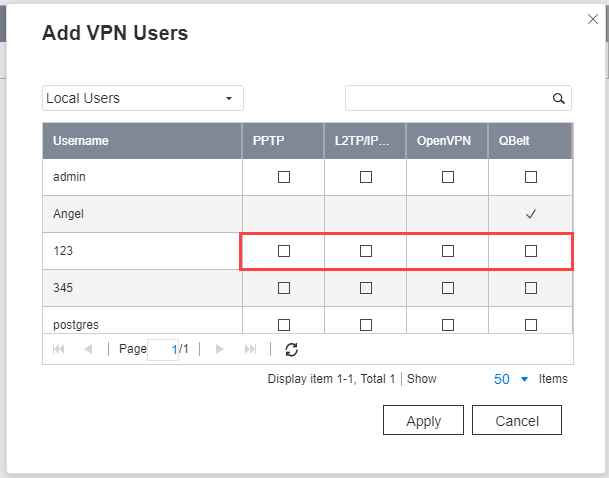Refresh the user list
The height and width of the screenshot is (478, 609).
pyautogui.click(x=291, y=349)
